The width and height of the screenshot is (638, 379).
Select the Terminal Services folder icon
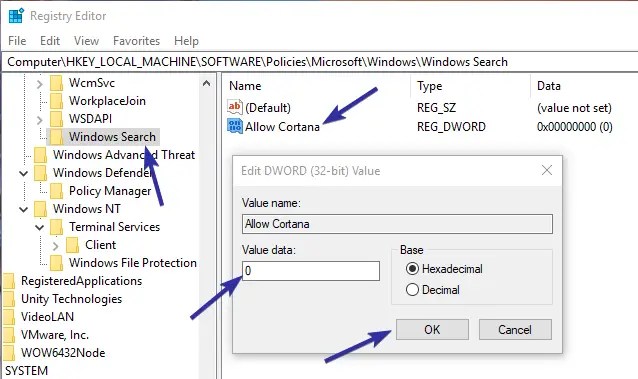click(57, 227)
